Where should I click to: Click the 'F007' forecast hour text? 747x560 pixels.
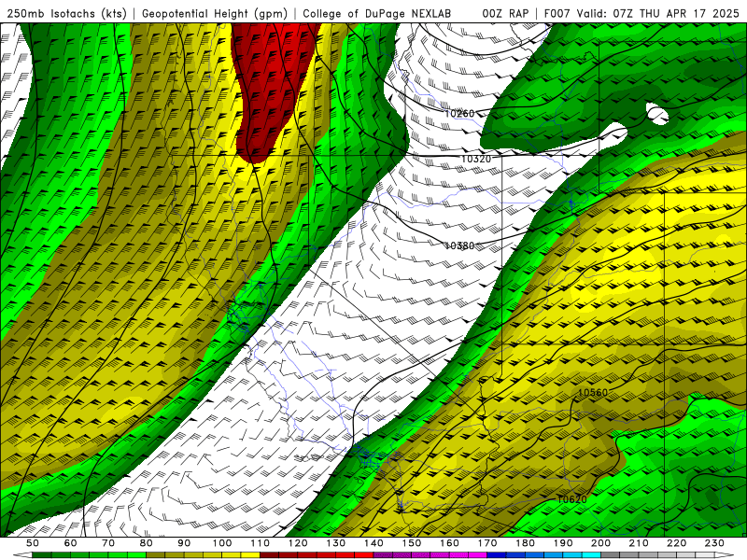click(x=557, y=14)
